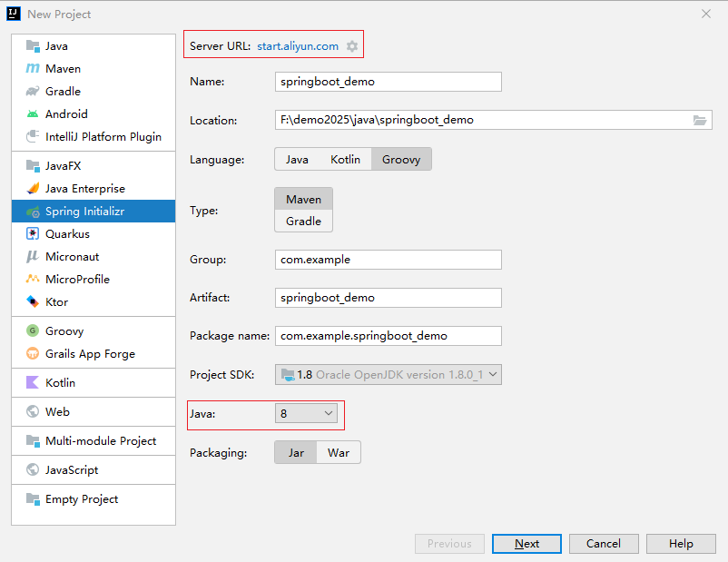Set language to Java

(297, 159)
